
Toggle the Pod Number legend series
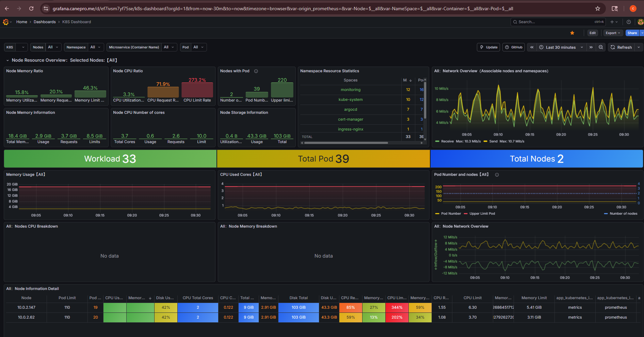pos(451,214)
